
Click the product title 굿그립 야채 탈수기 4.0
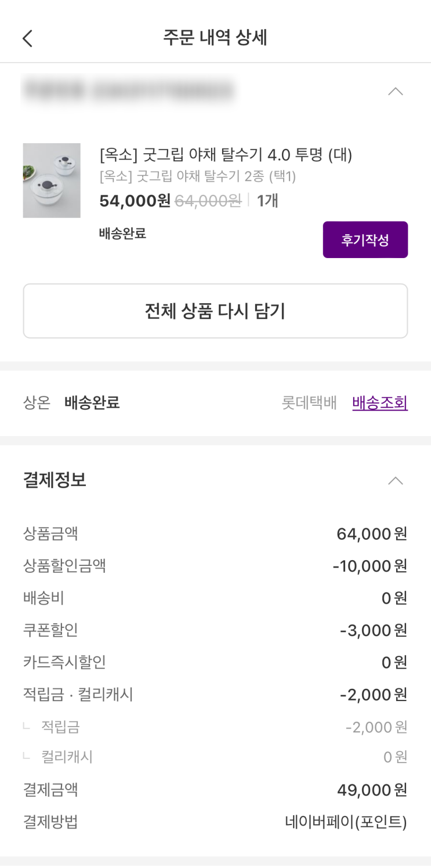(x=226, y=155)
